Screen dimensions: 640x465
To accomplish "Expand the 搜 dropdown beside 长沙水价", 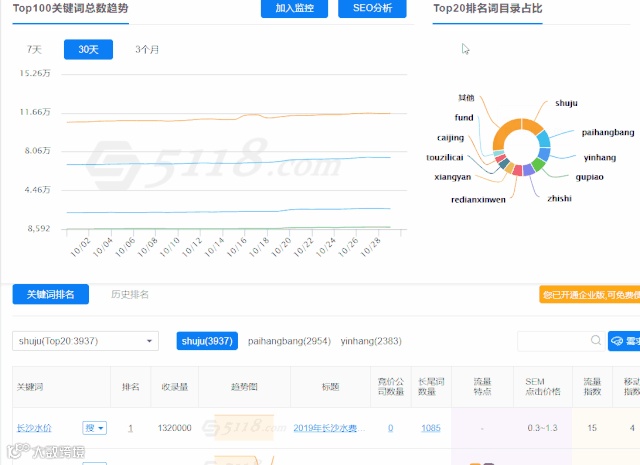I will (x=94, y=428).
